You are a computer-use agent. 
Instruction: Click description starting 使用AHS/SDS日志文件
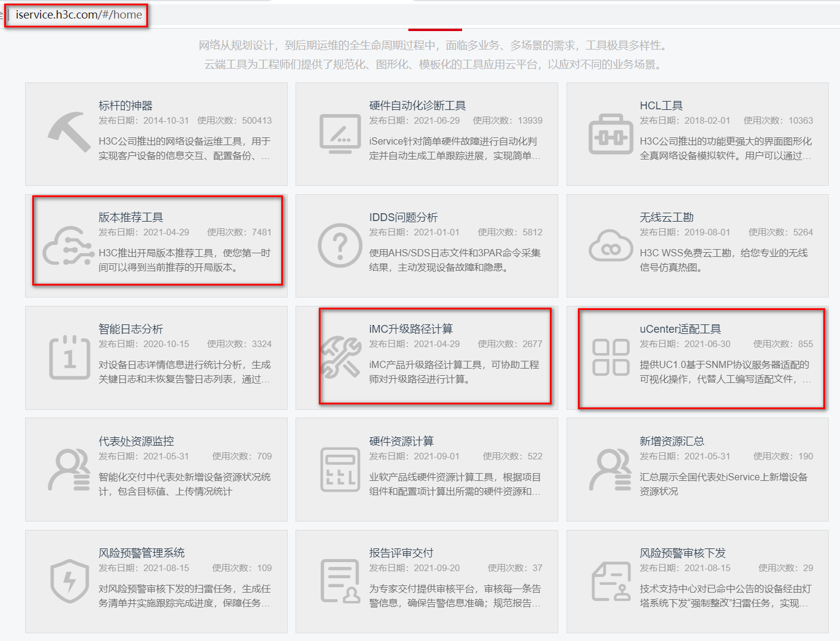tap(455, 260)
